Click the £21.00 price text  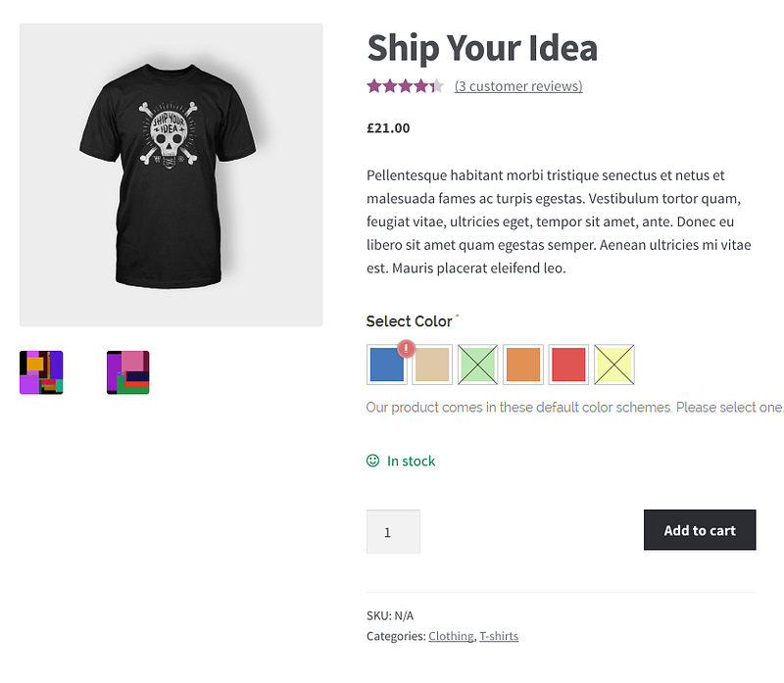pyautogui.click(x=389, y=127)
